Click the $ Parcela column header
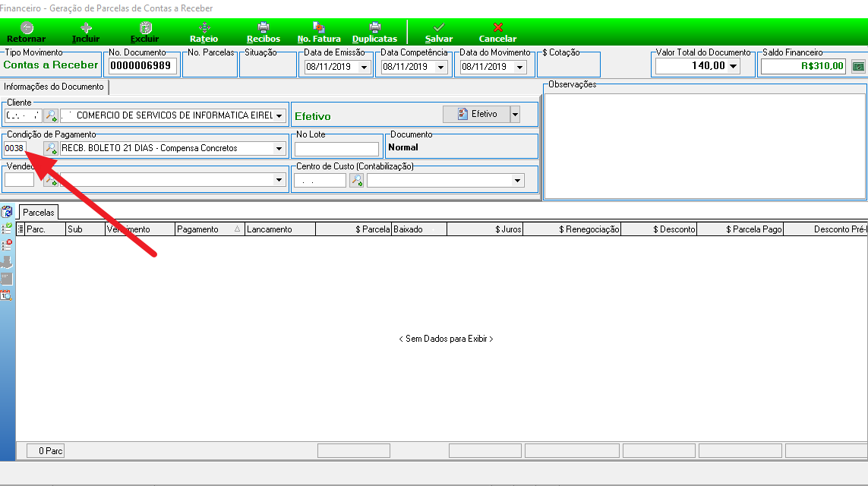Screen dimensions: 868x486 click(354, 229)
